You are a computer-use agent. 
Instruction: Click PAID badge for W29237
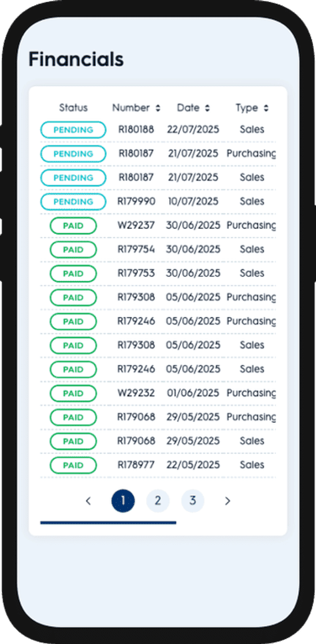tap(73, 226)
